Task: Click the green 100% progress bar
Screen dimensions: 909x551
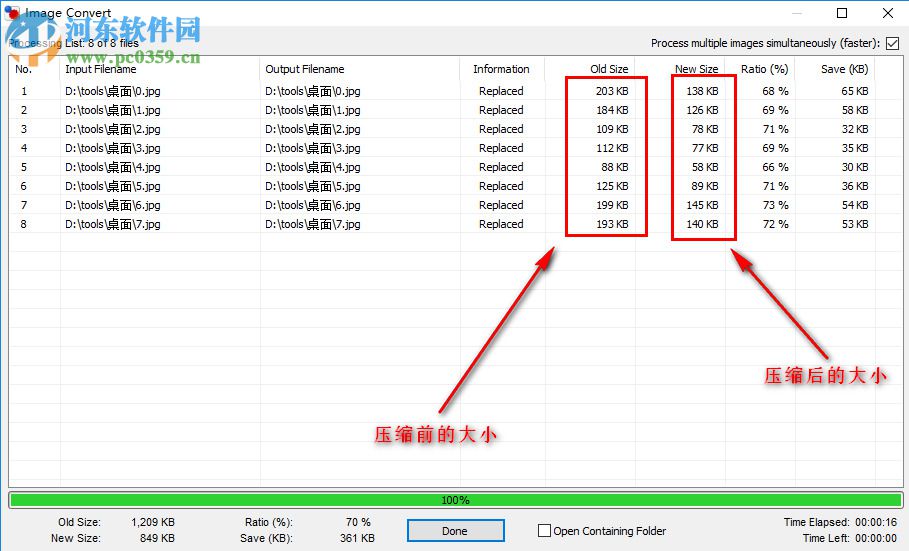Action: pos(455,500)
